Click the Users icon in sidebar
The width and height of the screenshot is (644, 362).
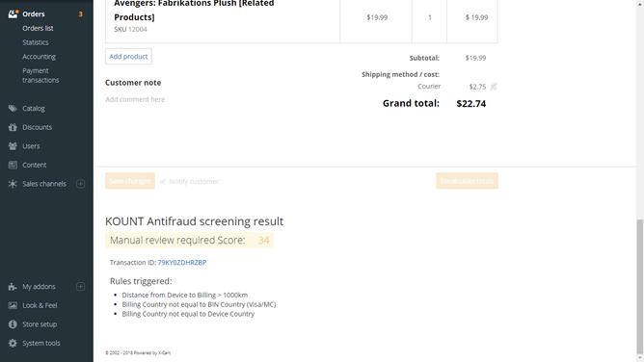(x=13, y=146)
